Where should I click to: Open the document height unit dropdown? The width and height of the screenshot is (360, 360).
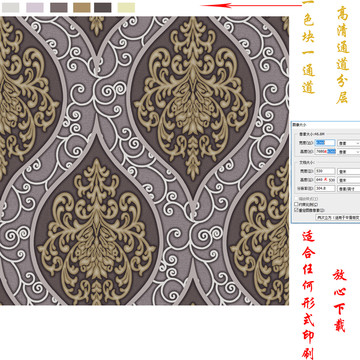tap(349, 180)
